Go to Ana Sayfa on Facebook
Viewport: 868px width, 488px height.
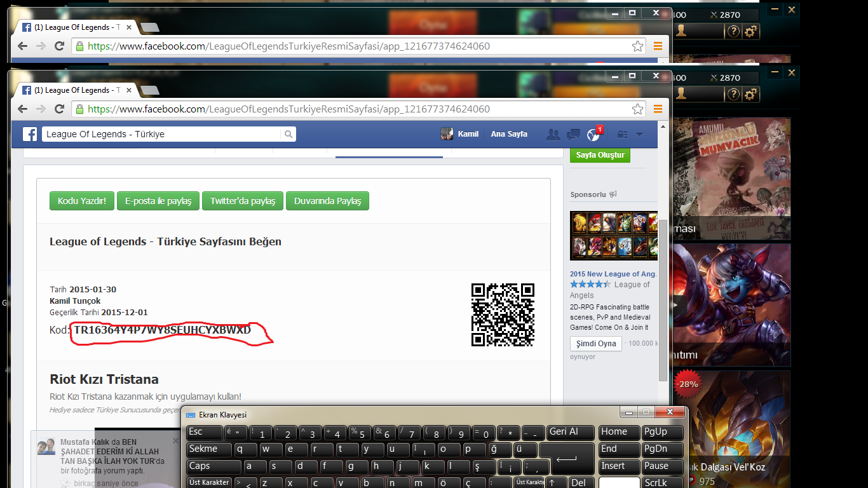509,134
